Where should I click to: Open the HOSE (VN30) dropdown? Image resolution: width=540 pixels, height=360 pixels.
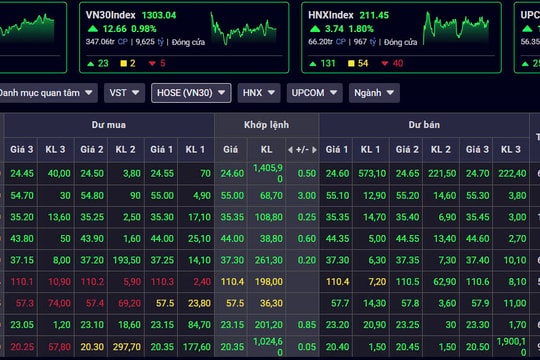coord(191,93)
